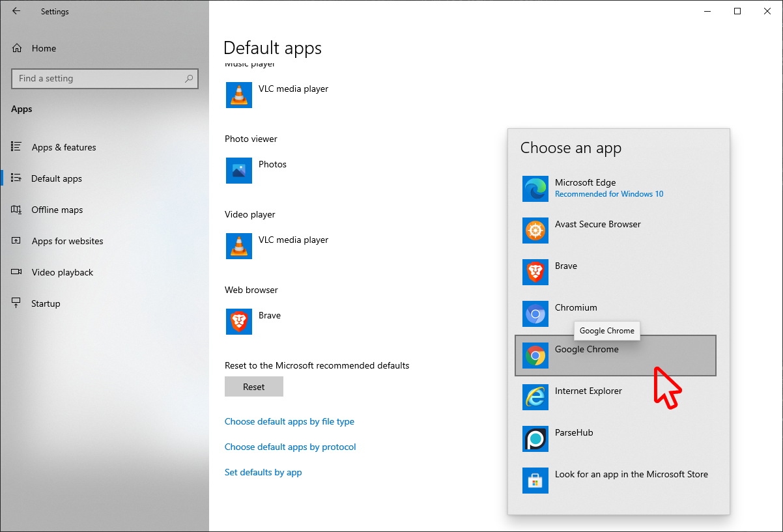Select Internet Explorer from the list
This screenshot has width=783, height=532.
tap(616, 397)
